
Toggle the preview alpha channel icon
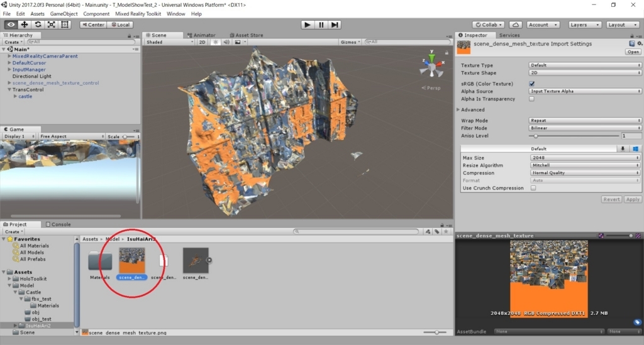pyautogui.click(x=638, y=236)
